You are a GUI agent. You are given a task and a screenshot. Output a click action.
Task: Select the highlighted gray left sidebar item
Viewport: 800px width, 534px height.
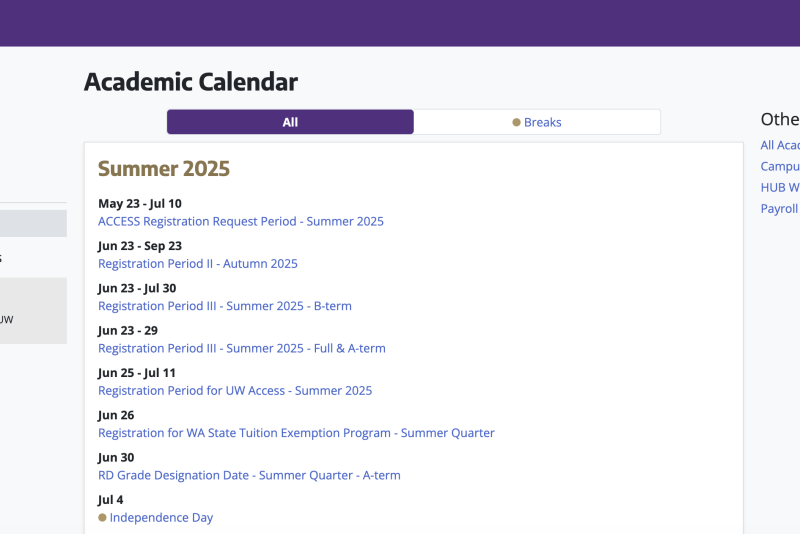[x=33, y=223]
